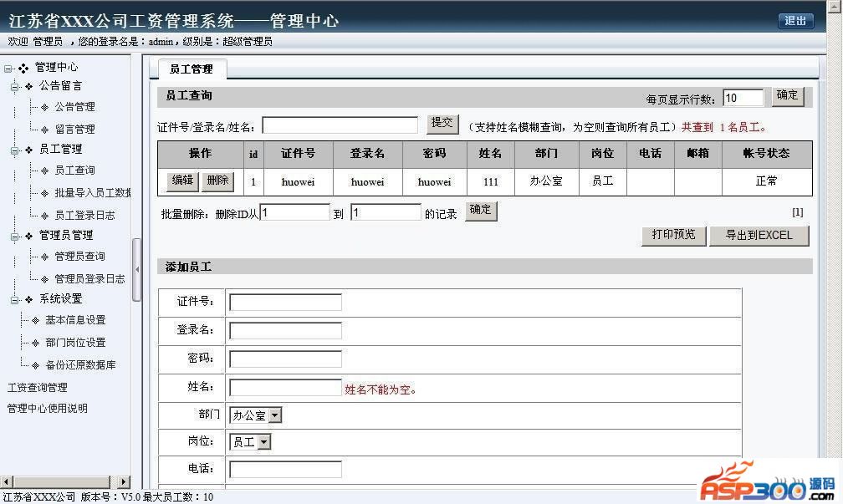The width and height of the screenshot is (843, 504).
Task: Click the 部门 cell reading 办公室
Action: click(x=546, y=181)
